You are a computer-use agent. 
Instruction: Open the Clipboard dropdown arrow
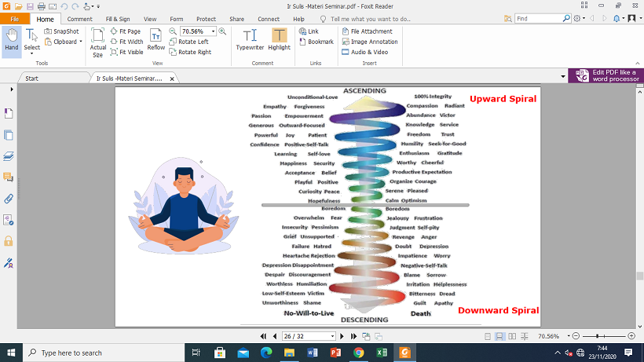click(81, 42)
